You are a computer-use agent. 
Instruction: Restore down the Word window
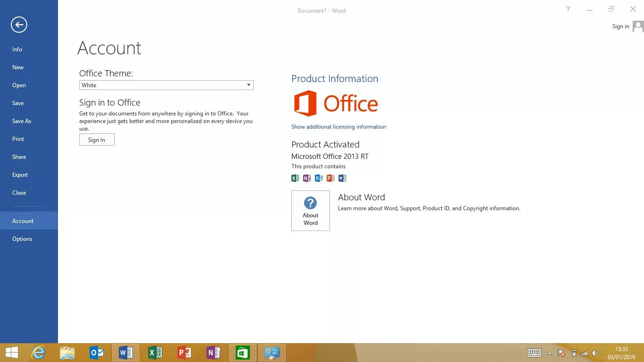click(611, 9)
